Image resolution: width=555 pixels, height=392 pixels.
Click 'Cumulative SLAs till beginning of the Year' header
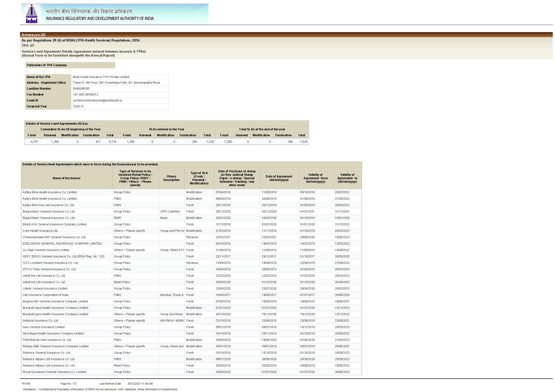point(70,129)
